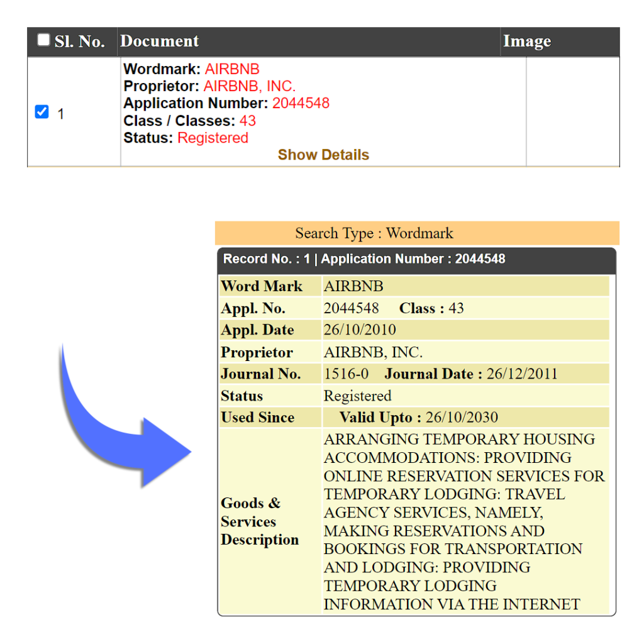Click the red AIRBNB, INC. proprietor text
The height and width of the screenshot is (644, 644).
tap(249, 86)
